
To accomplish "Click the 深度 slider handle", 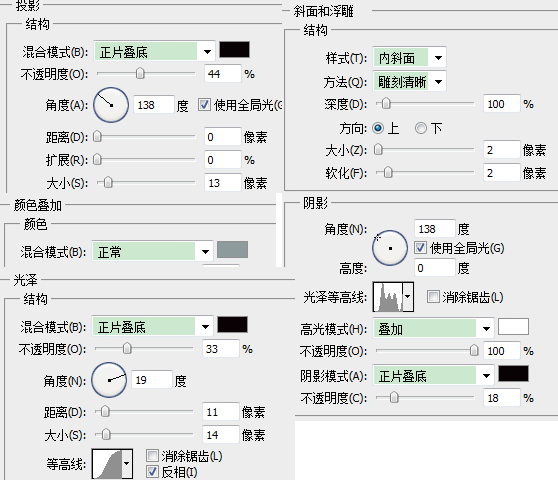I will (x=386, y=104).
